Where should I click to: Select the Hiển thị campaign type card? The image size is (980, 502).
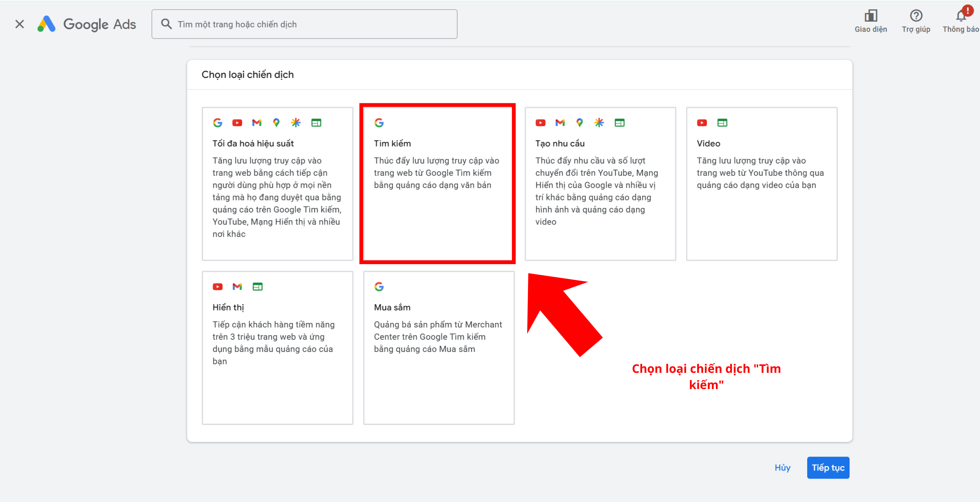coord(278,348)
